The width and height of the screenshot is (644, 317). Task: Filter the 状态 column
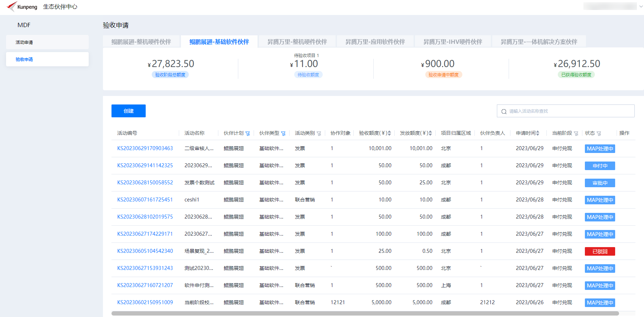[599, 133]
